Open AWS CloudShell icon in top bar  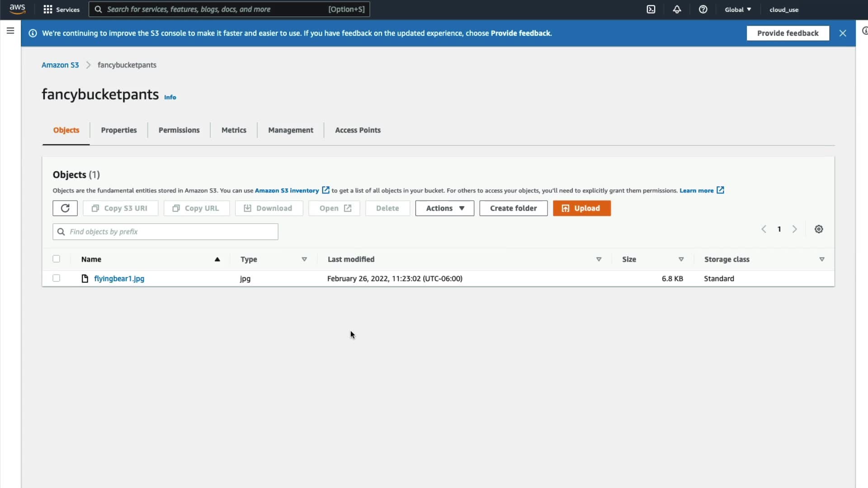(x=651, y=9)
